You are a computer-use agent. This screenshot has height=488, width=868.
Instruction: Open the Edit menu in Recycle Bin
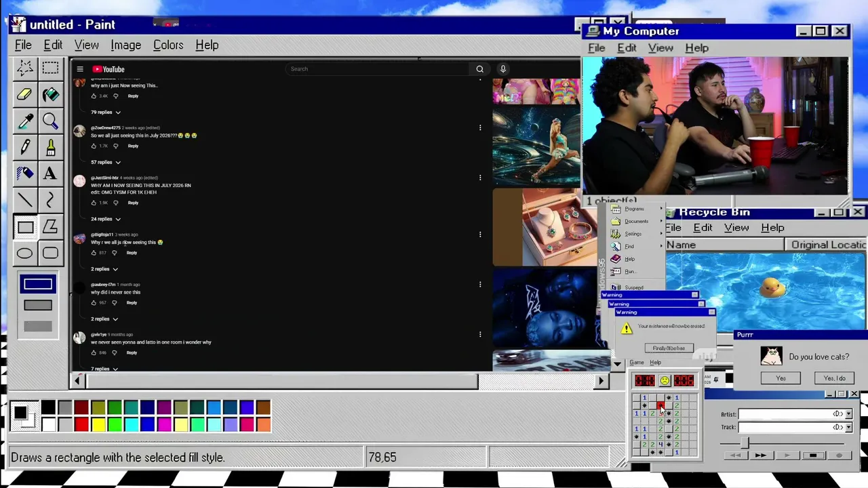pyautogui.click(x=703, y=228)
